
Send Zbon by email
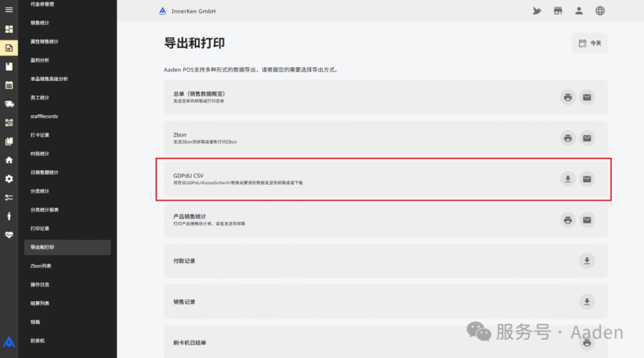point(587,138)
